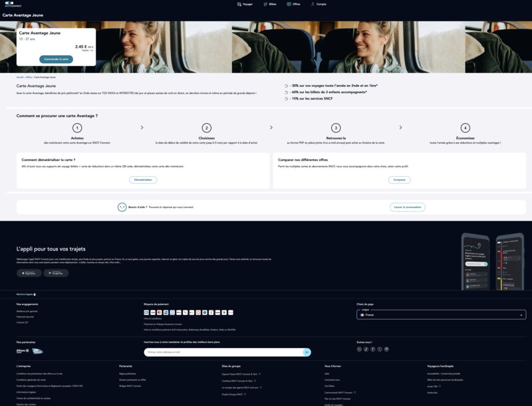Screen dimensions: 532x406
Task: Open Accessibilité - Conformité partielle link
Action: [444, 374]
